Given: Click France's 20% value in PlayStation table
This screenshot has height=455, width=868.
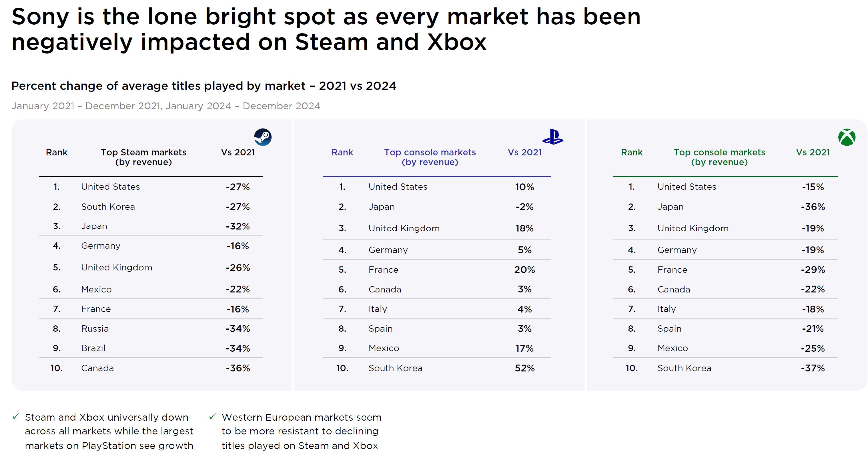Looking at the screenshot, I should click(x=525, y=270).
